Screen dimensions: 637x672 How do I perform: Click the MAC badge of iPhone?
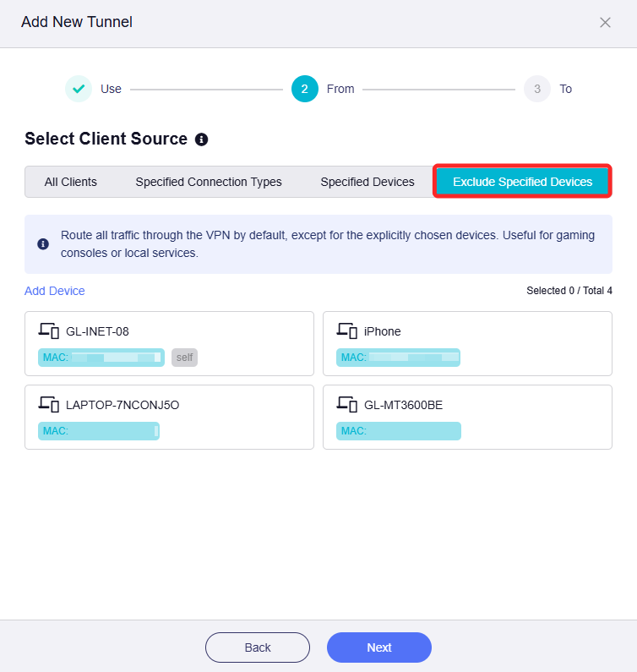398,358
